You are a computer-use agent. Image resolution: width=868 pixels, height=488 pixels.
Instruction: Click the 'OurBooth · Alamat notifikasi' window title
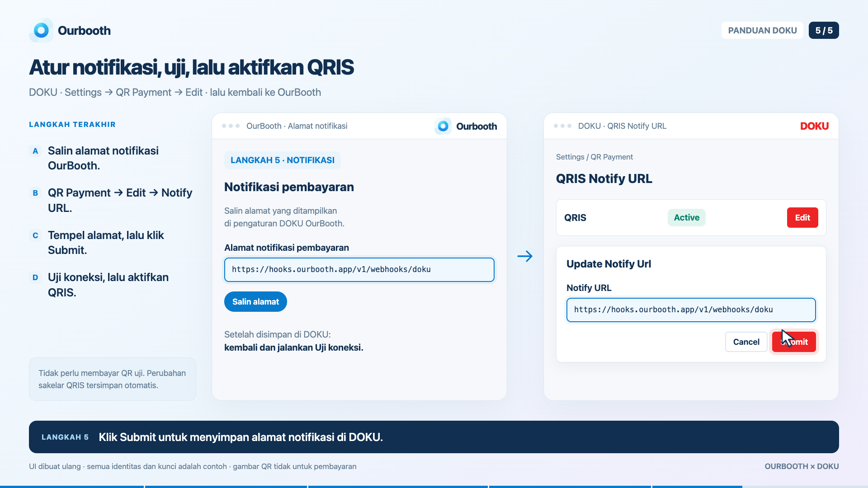click(x=297, y=126)
